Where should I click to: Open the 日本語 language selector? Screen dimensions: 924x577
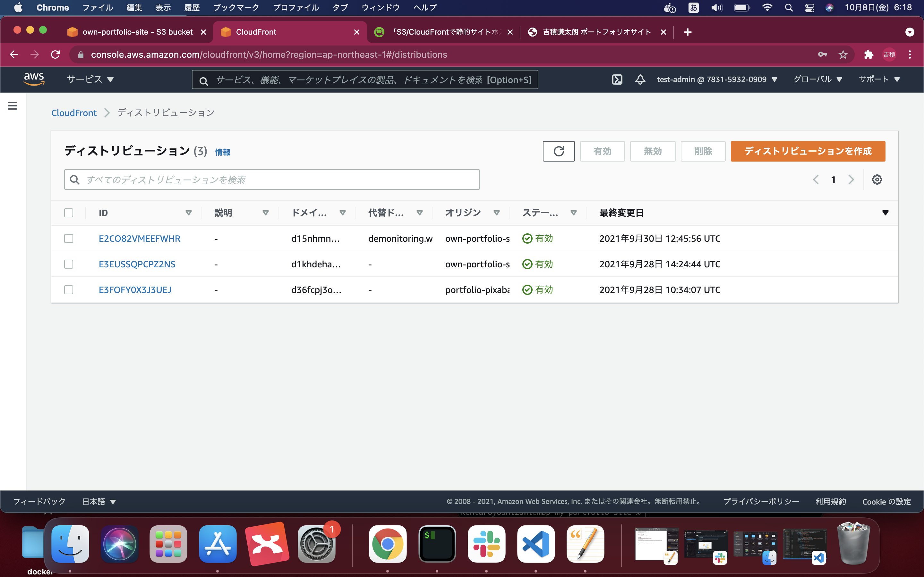point(99,501)
